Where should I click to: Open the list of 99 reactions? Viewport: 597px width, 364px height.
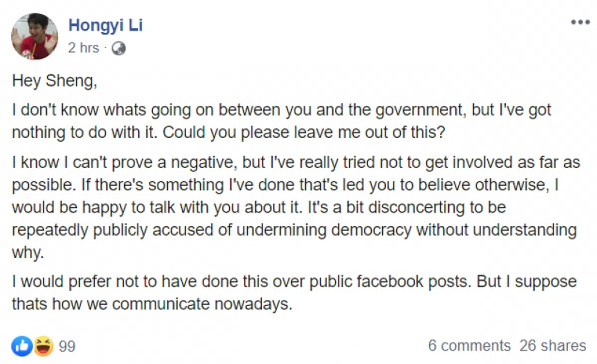tap(67, 346)
